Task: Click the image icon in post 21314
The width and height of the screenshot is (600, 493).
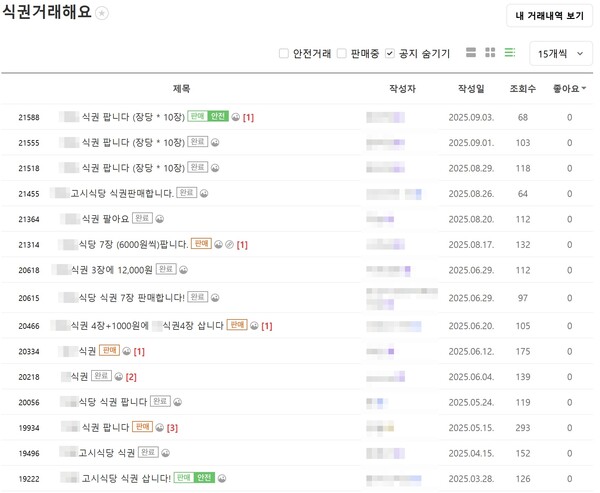Action: pyautogui.click(x=218, y=244)
